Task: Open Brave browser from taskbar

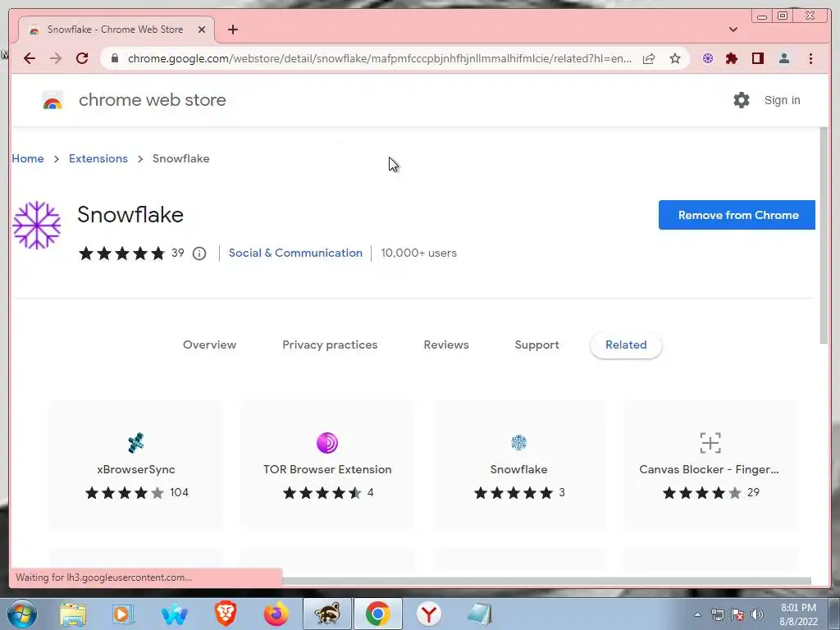Action: point(226,614)
